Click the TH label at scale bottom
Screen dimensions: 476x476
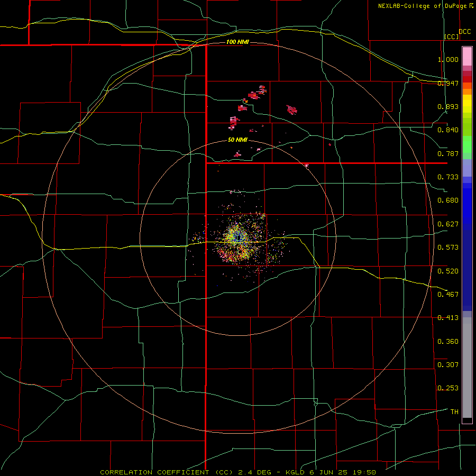click(454, 412)
